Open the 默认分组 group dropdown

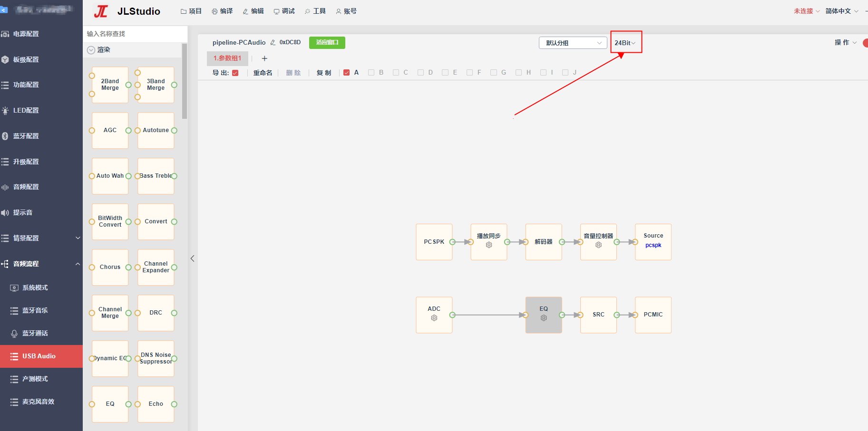(x=573, y=43)
